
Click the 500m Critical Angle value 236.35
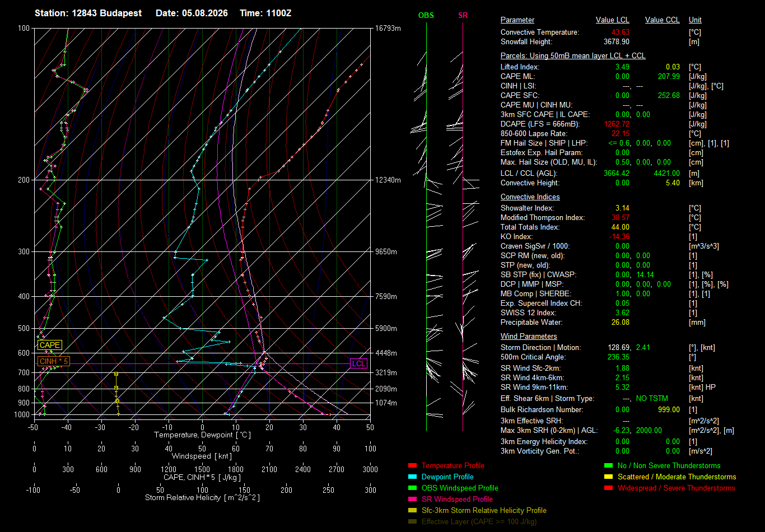tap(618, 357)
